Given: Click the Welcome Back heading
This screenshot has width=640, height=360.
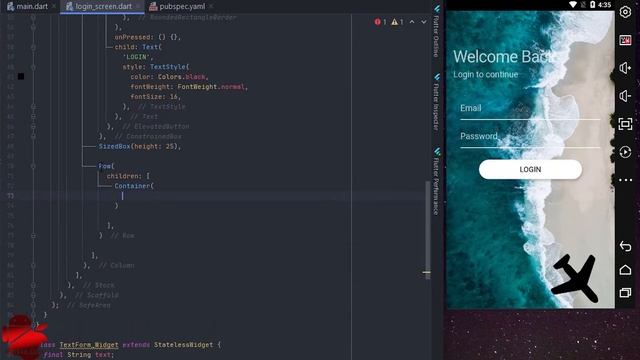Looking at the screenshot, I should coord(504,57).
